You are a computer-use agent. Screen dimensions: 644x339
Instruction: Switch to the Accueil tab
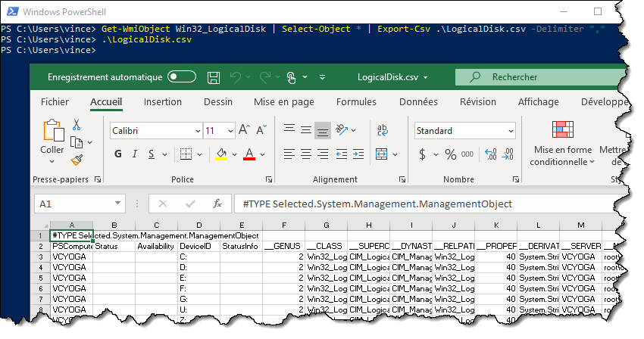coord(106,102)
